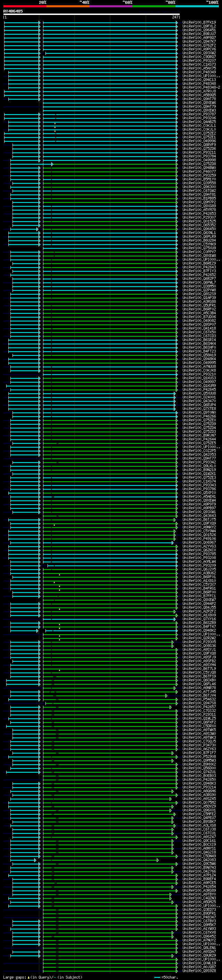Select hit label UniRef100_A3RG88
The height and width of the screenshot is (980, 222).
[x=199, y=302]
